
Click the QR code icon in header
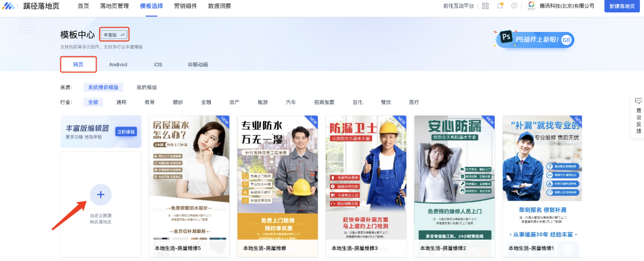pos(485,6)
